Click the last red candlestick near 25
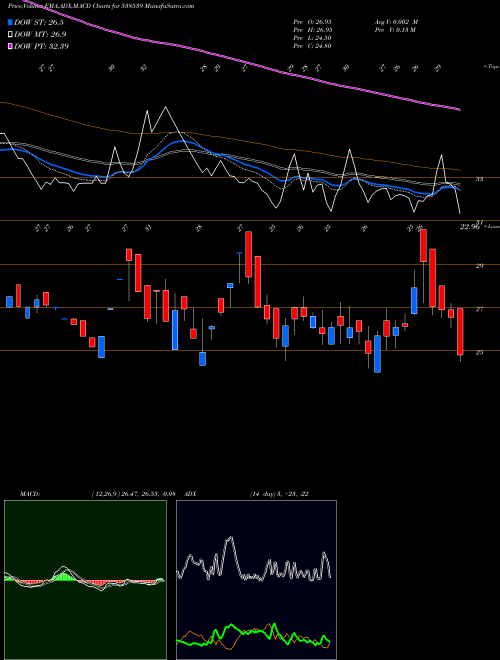The image size is (500, 660). (x=460, y=332)
